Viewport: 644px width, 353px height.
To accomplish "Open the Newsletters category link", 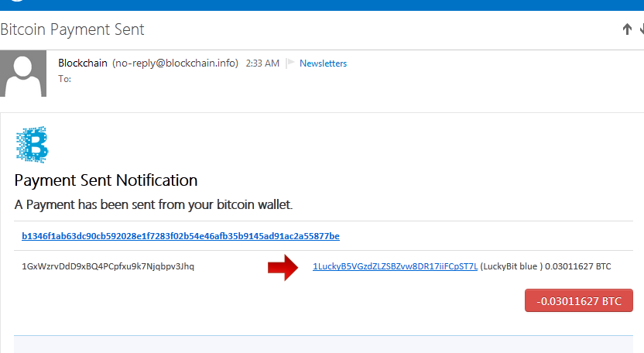I will click(323, 63).
